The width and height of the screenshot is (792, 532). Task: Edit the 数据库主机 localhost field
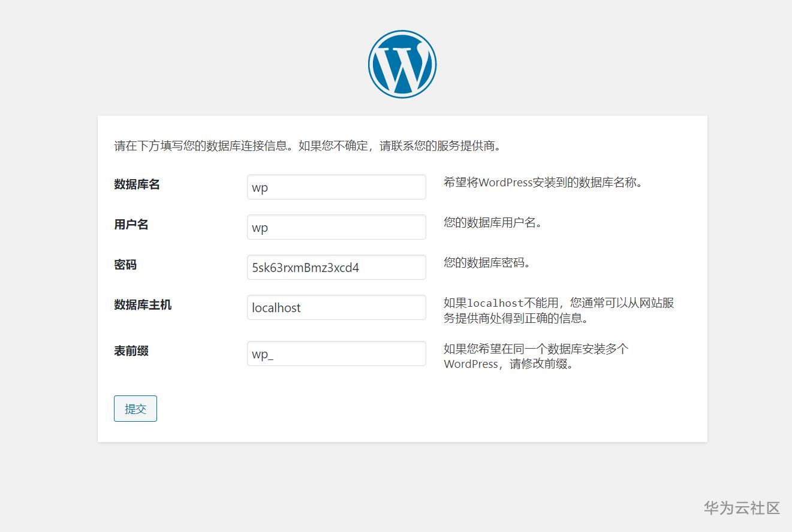click(336, 307)
